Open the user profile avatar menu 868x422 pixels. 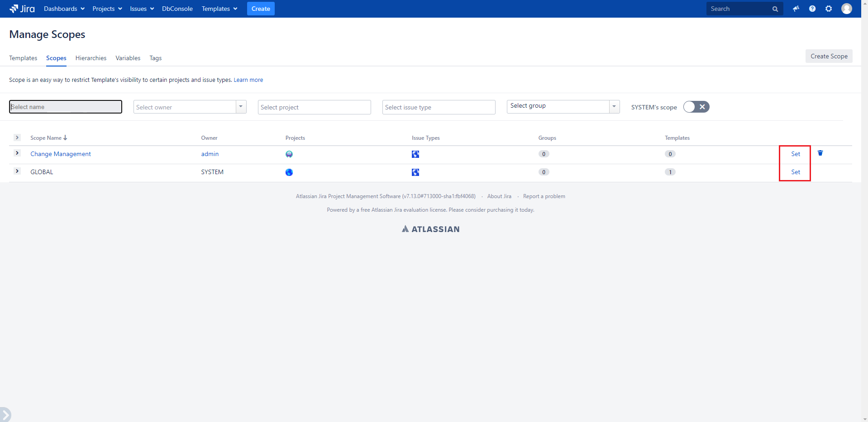846,9
